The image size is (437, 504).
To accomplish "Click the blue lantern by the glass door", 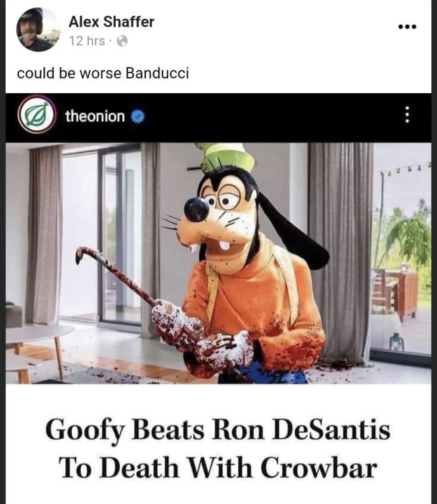I will 396,342.
